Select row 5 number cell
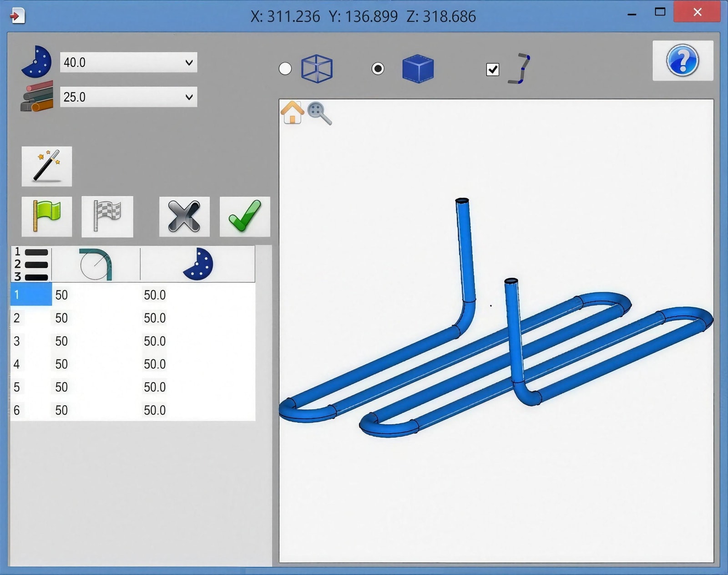The image size is (728, 575). [x=31, y=387]
